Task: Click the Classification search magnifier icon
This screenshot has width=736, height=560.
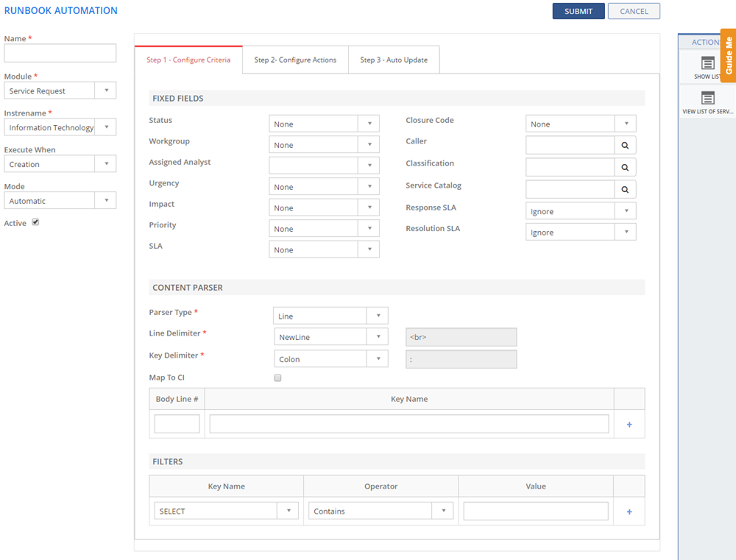Action: [x=625, y=168]
